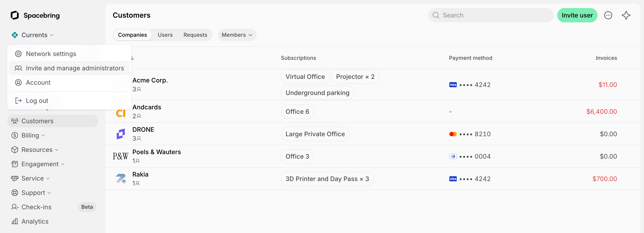644x233 pixels.
Task: Click the administrators people icon
Action: (x=18, y=68)
